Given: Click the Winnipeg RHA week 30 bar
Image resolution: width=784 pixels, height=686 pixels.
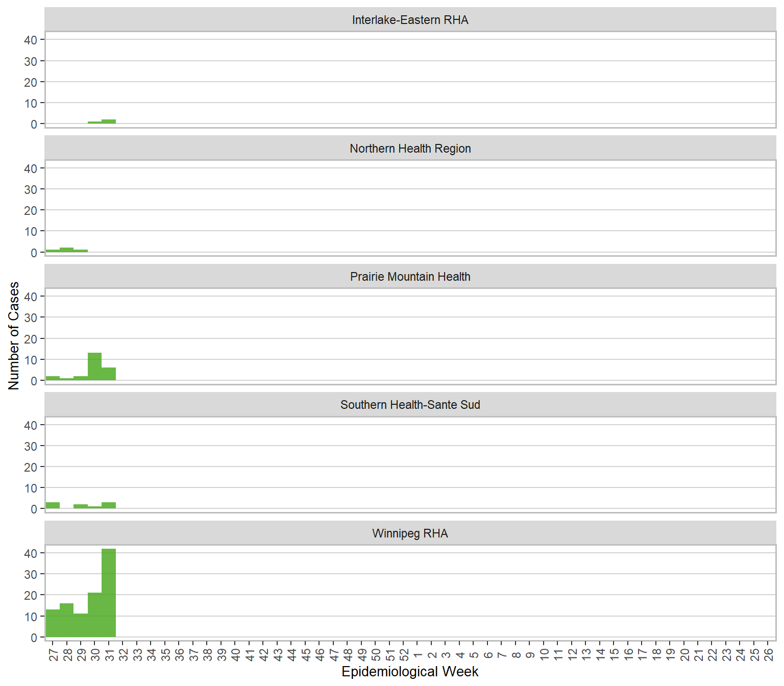Looking at the screenshot, I should [95, 615].
